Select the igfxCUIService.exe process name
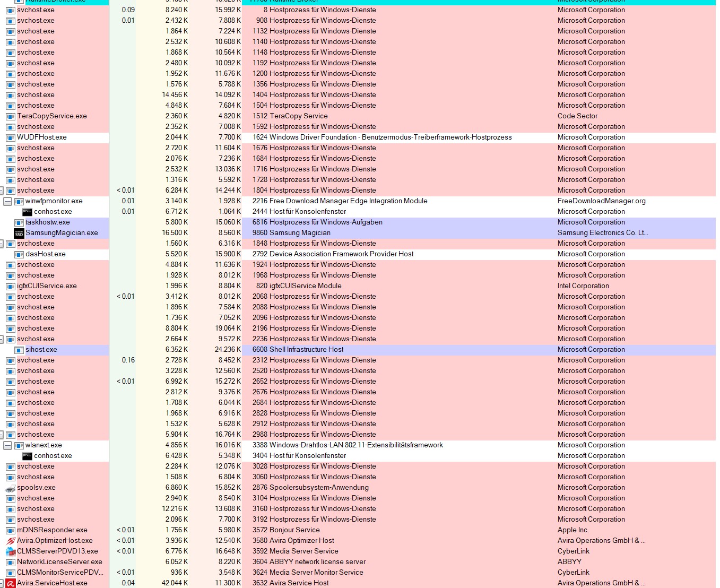This screenshot has height=588, width=720. click(x=47, y=286)
